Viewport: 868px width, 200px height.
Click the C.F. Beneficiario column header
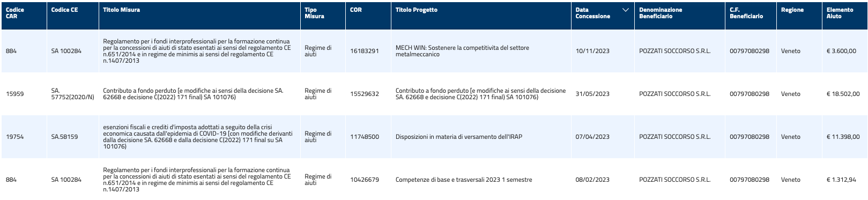click(x=746, y=13)
